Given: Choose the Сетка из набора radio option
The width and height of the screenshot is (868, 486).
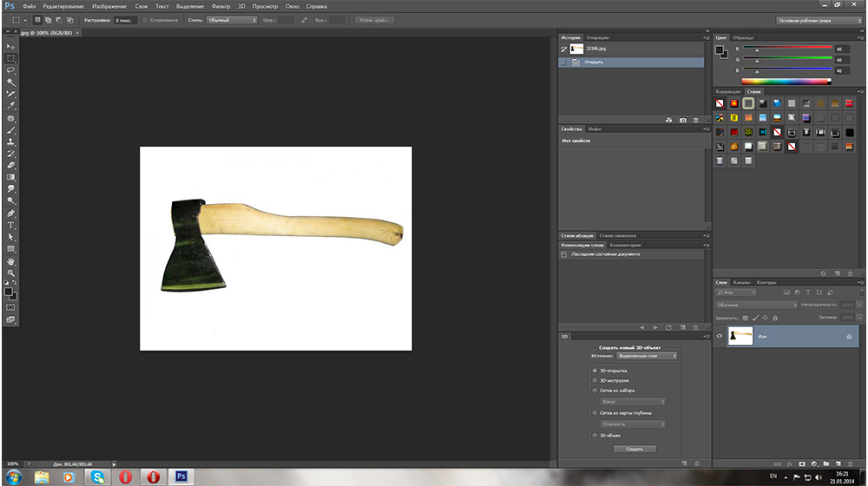Looking at the screenshot, I should click(x=595, y=391).
